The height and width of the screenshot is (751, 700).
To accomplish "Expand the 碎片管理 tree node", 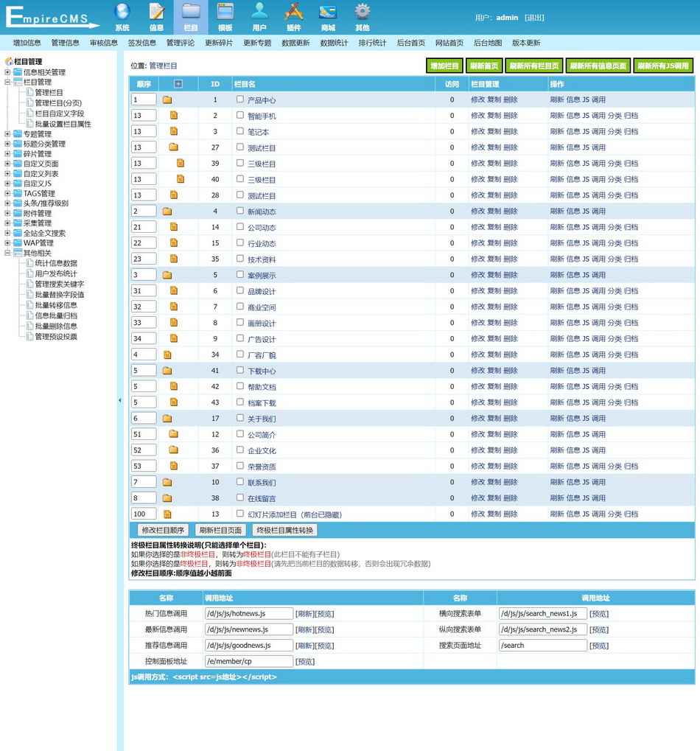I will (7, 154).
